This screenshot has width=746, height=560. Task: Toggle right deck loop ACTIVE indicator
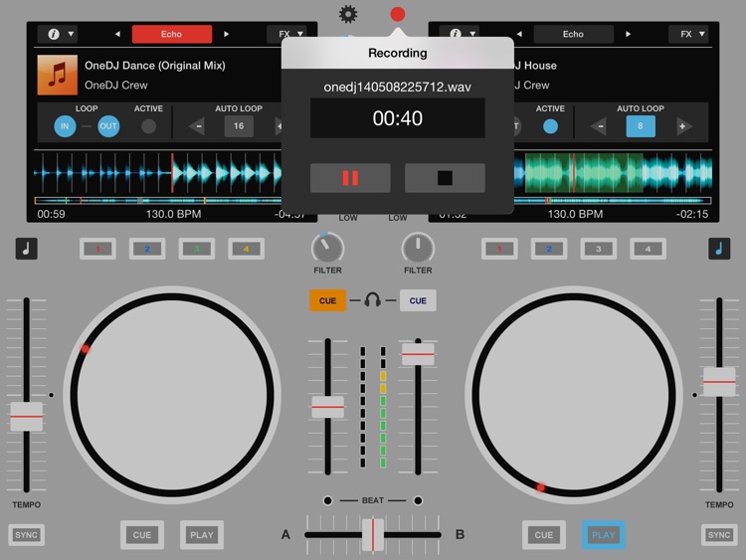coord(550,126)
